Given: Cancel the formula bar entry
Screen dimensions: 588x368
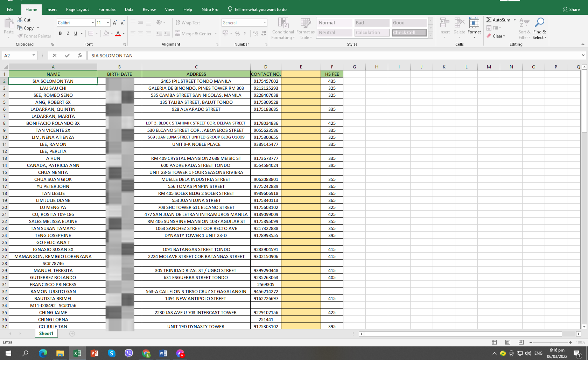Looking at the screenshot, I should [55, 55].
